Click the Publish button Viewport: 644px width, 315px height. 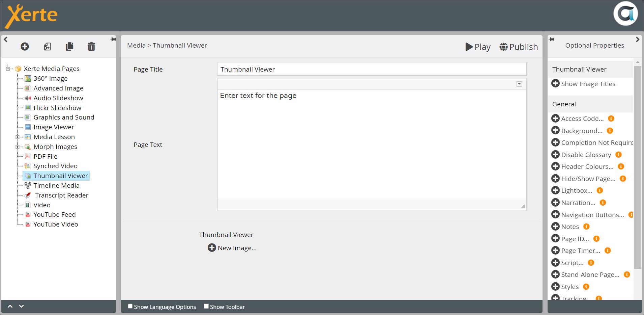click(x=519, y=47)
